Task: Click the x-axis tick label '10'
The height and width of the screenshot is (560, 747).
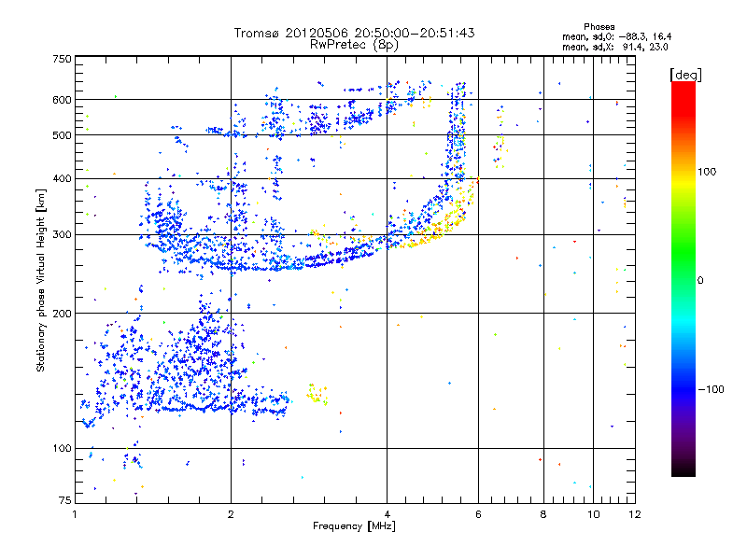Action: point(594,514)
